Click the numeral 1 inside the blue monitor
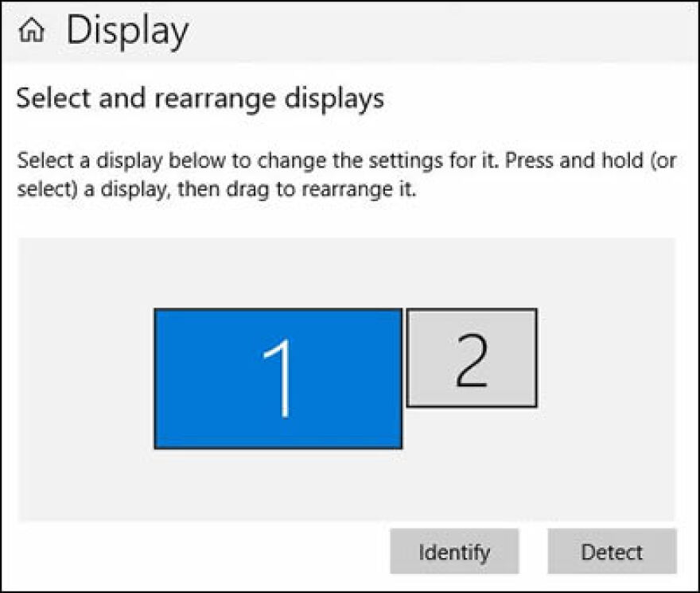 pos(280,378)
